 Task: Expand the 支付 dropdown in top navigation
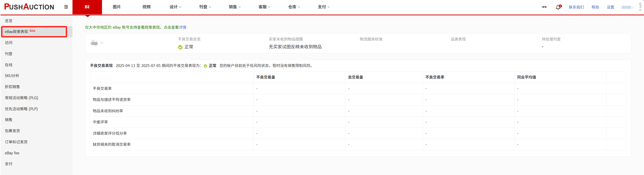[324, 7]
